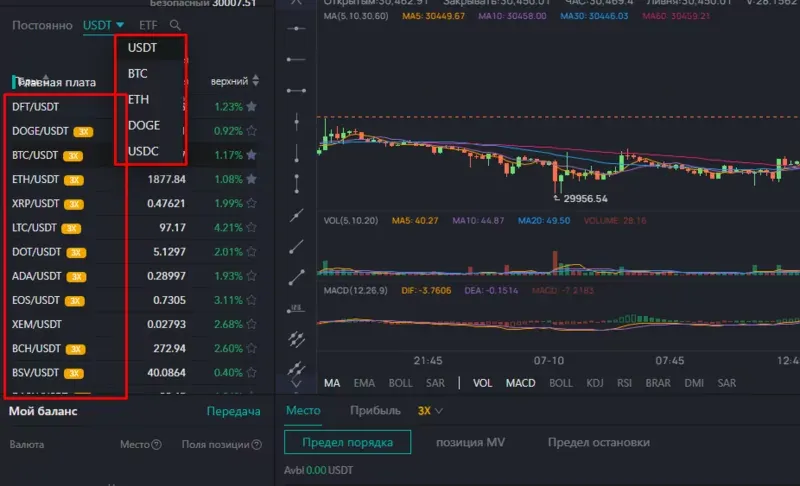Click the 29956.54 low price marker
800x486 pixels.
[585, 198]
